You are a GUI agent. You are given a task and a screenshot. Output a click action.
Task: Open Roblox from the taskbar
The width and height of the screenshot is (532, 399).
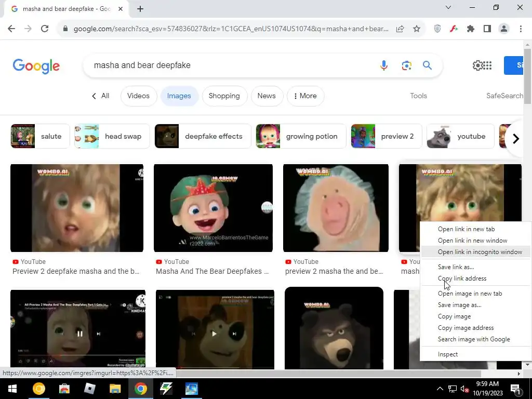pos(89,389)
